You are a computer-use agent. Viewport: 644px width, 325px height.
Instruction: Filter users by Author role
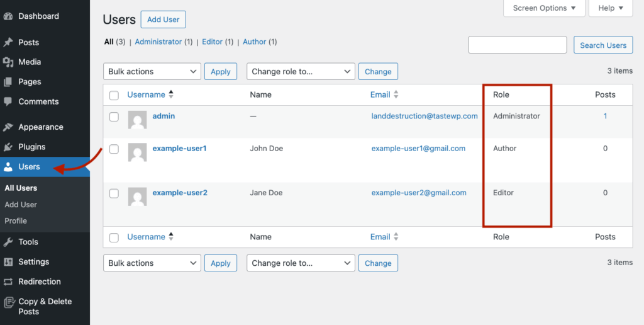[x=254, y=42]
